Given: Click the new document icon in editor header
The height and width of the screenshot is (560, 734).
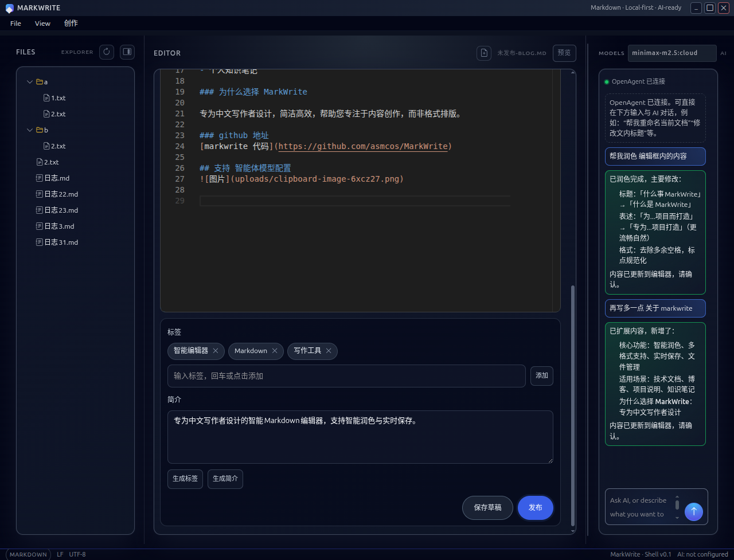Looking at the screenshot, I should pos(484,53).
